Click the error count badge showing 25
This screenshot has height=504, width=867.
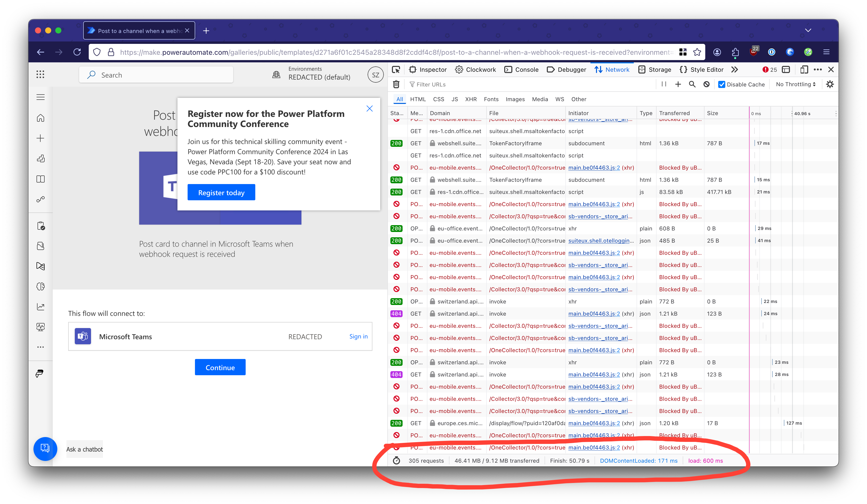pyautogui.click(x=770, y=69)
